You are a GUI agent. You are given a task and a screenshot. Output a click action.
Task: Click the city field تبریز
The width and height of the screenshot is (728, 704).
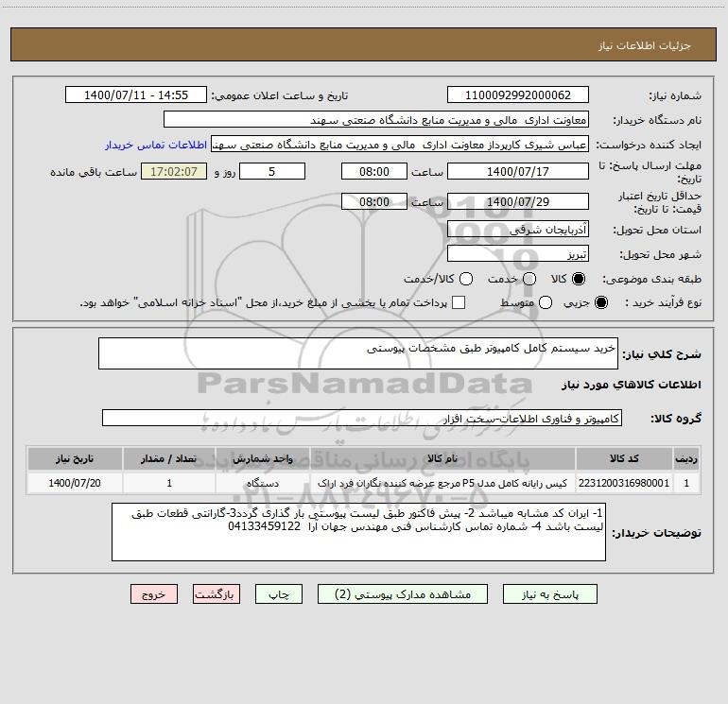tap(518, 254)
